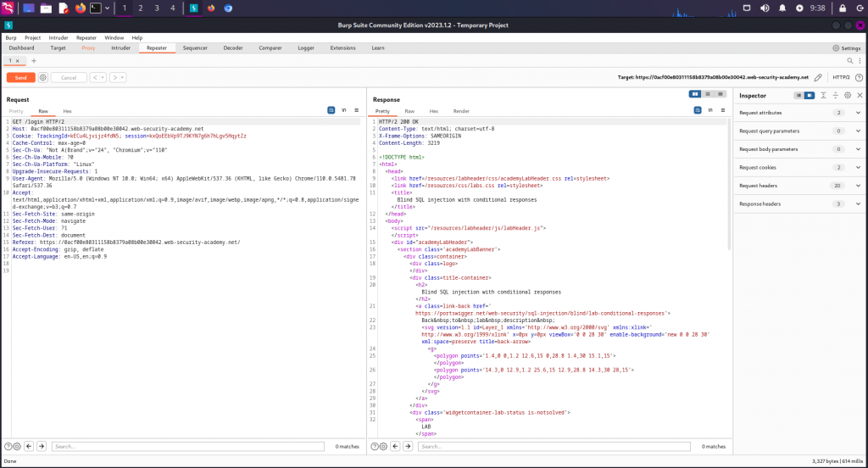Click the orange Send button
868x468 pixels.
[x=20, y=77]
